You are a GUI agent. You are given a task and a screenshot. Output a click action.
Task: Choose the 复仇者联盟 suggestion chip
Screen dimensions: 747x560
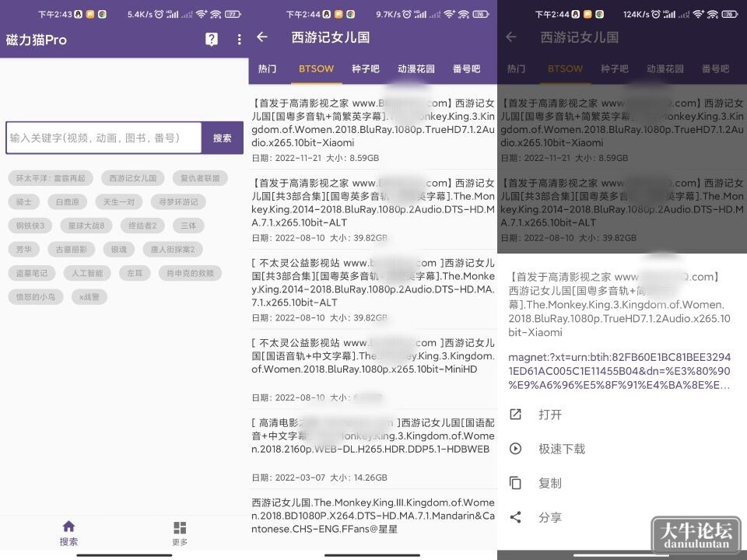200,178
